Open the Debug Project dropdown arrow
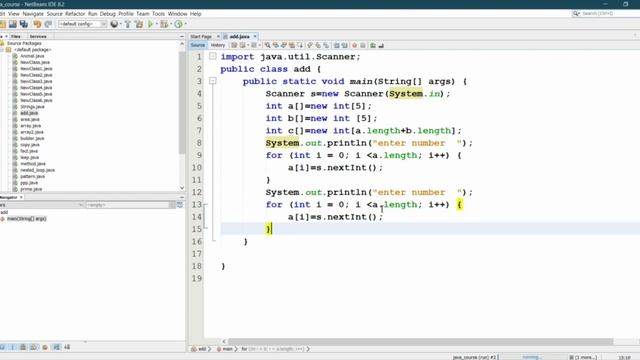The image size is (640, 360). (x=171, y=24)
